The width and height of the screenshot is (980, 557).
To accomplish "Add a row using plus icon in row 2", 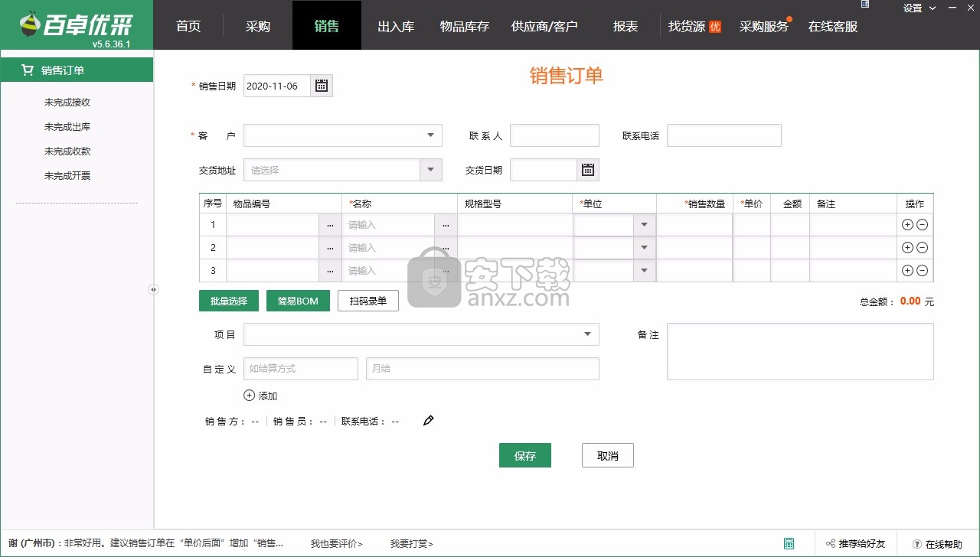I will [907, 248].
